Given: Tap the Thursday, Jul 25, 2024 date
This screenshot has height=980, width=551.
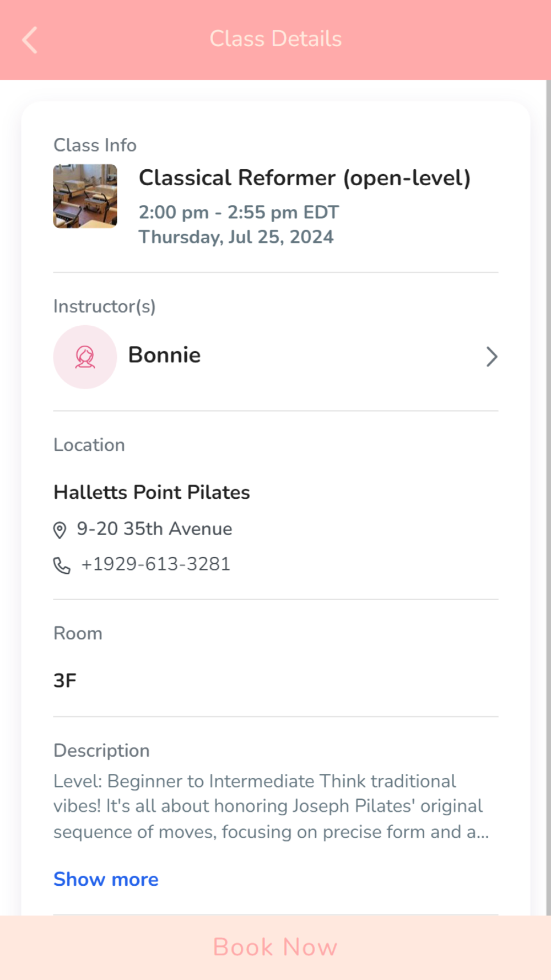Looking at the screenshot, I should point(236,237).
